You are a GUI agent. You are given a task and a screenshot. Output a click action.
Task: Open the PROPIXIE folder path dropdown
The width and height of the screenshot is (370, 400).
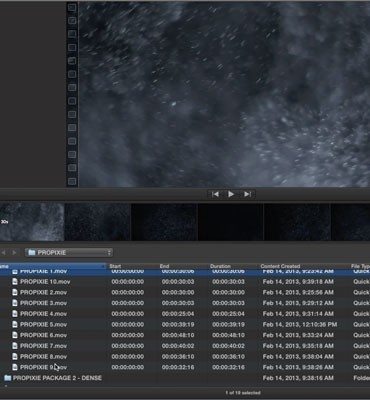(69, 253)
